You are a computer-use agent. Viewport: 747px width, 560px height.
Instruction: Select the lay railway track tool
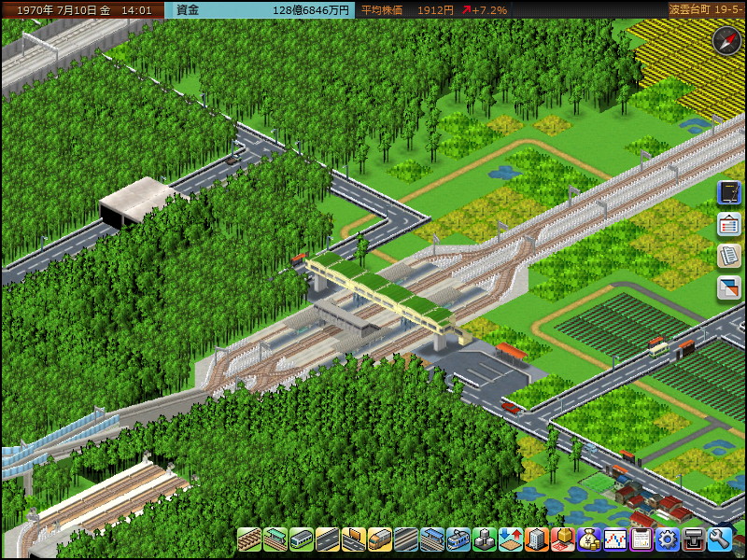(x=249, y=539)
